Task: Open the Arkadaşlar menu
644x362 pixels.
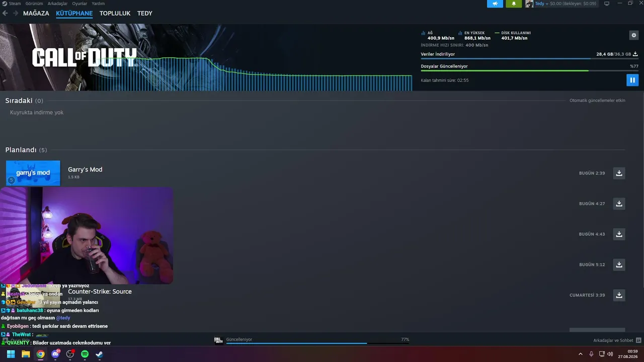Action: tap(57, 4)
